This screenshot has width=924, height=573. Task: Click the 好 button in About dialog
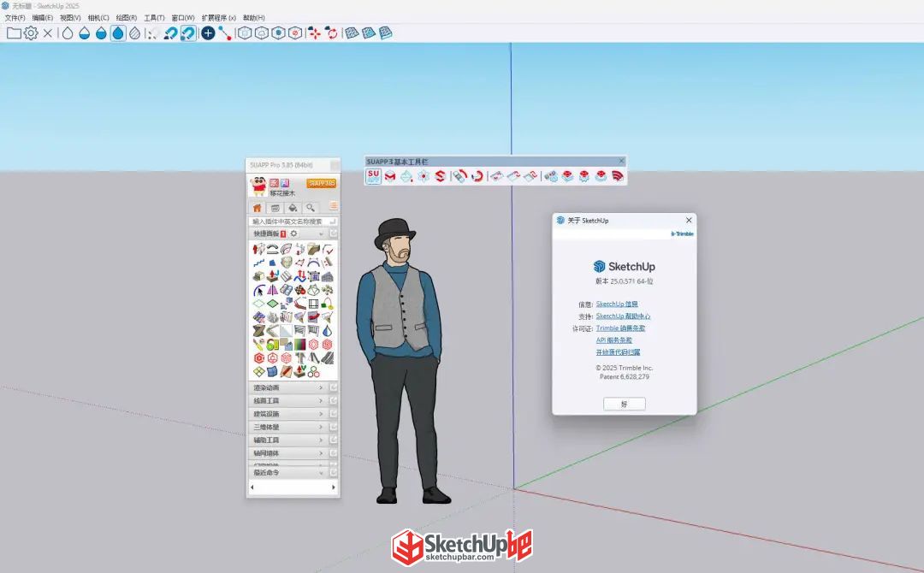pos(624,404)
